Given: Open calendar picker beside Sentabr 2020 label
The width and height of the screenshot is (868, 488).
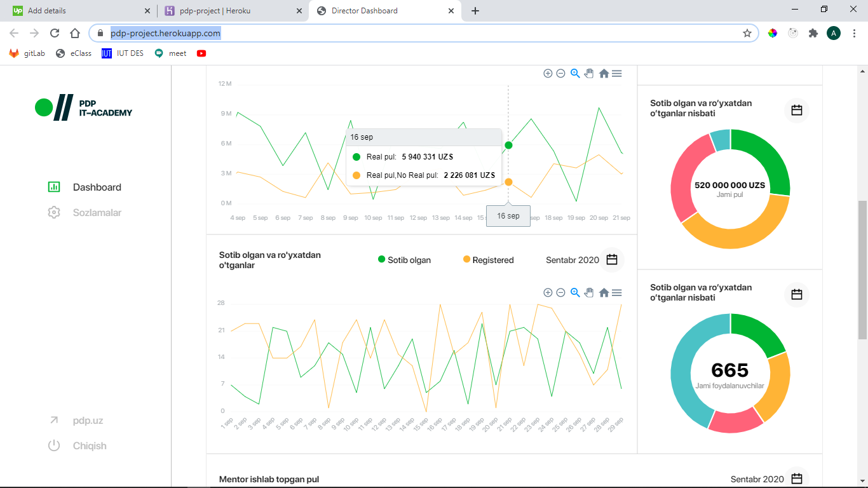Looking at the screenshot, I should tap(612, 260).
